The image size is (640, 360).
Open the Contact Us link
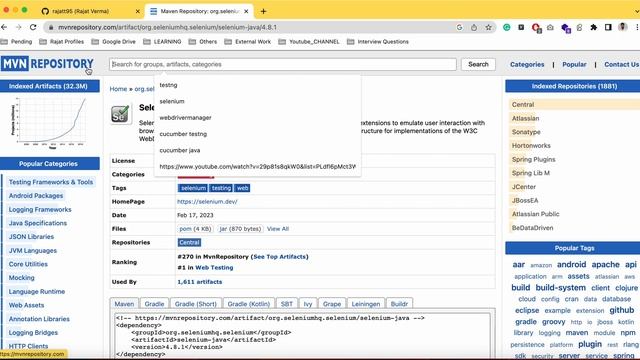coord(622,64)
